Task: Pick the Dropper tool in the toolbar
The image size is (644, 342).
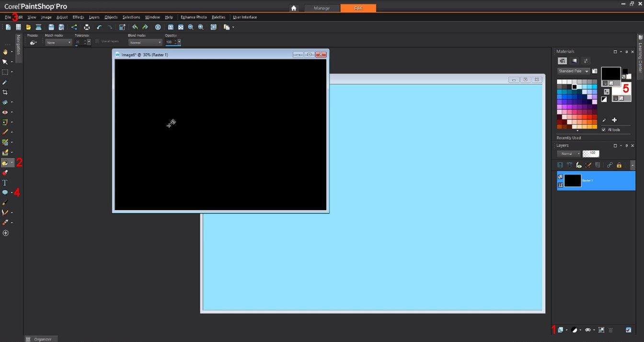Action: pos(5,82)
